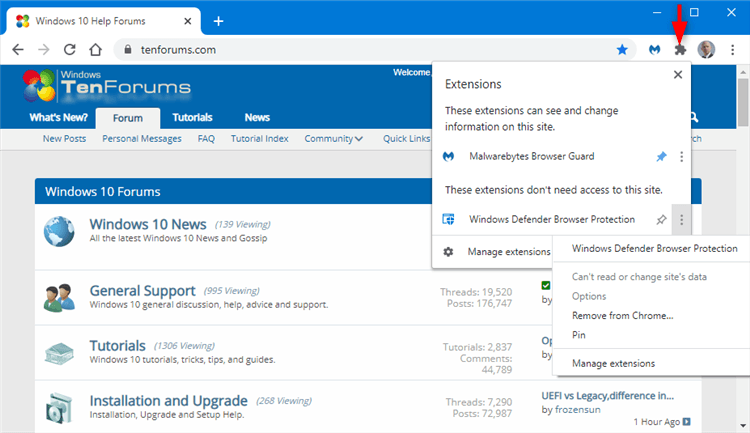Open the browser home page
Viewport: 750px width, 433px height.
tap(96, 49)
